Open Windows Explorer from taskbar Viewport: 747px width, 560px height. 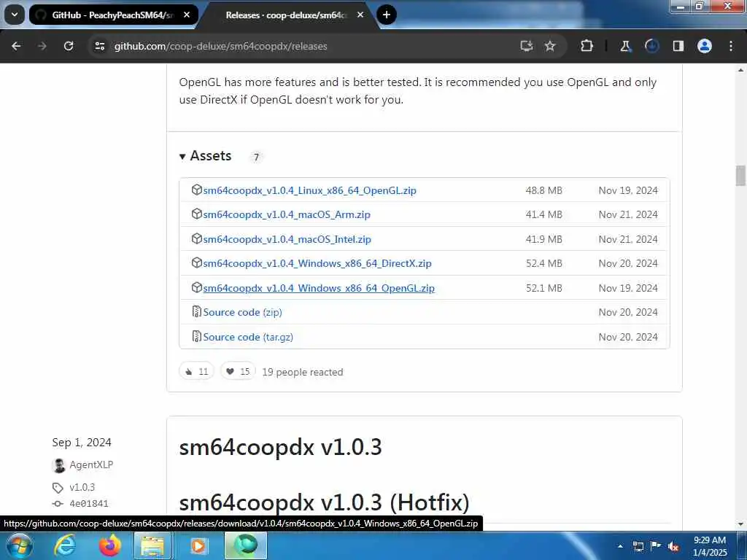(x=152, y=545)
